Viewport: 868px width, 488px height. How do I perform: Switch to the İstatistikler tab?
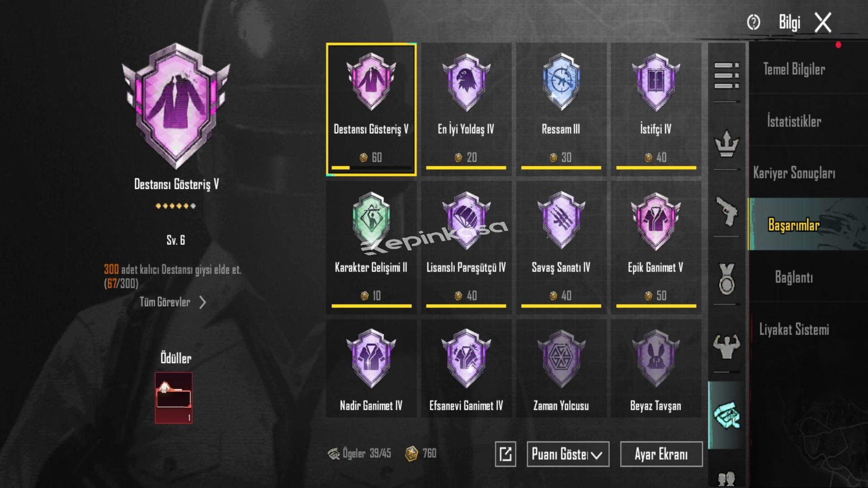point(794,121)
